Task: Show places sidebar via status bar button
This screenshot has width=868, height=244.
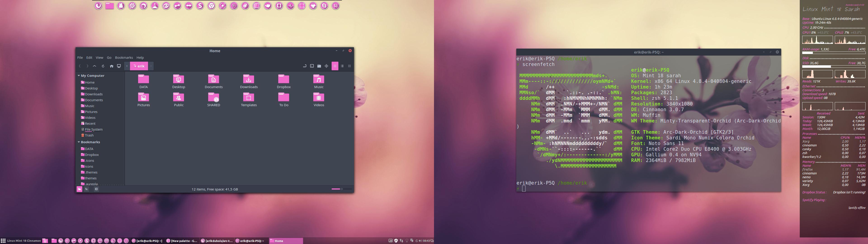Action: 80,189
